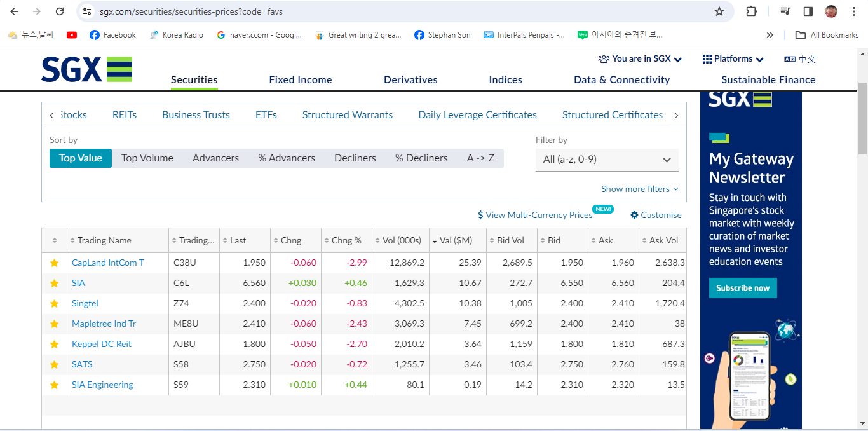The width and height of the screenshot is (868, 431).
Task: Expand the You are in SGX dropdown
Action: [641, 58]
